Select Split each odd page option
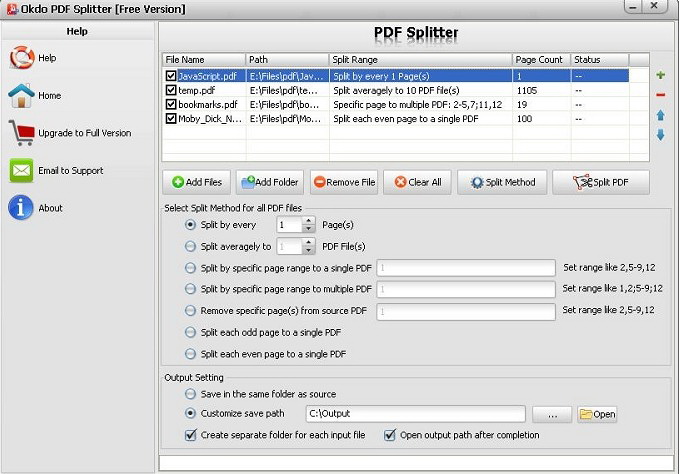 point(190,332)
